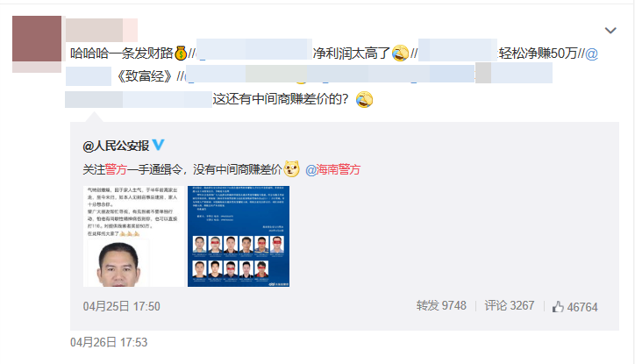Click the doge emoji after 赚差价
This screenshot has height=364, width=635.
(x=291, y=168)
